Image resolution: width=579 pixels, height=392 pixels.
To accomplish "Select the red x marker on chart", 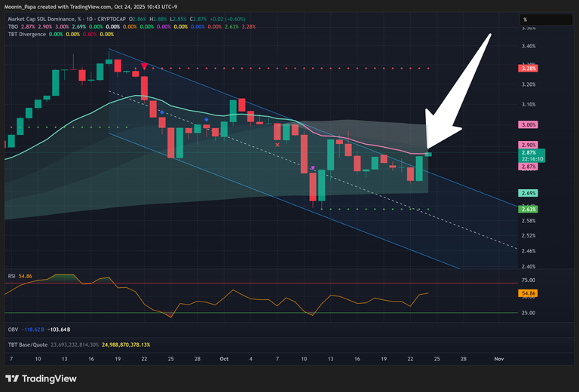I will (277, 144).
